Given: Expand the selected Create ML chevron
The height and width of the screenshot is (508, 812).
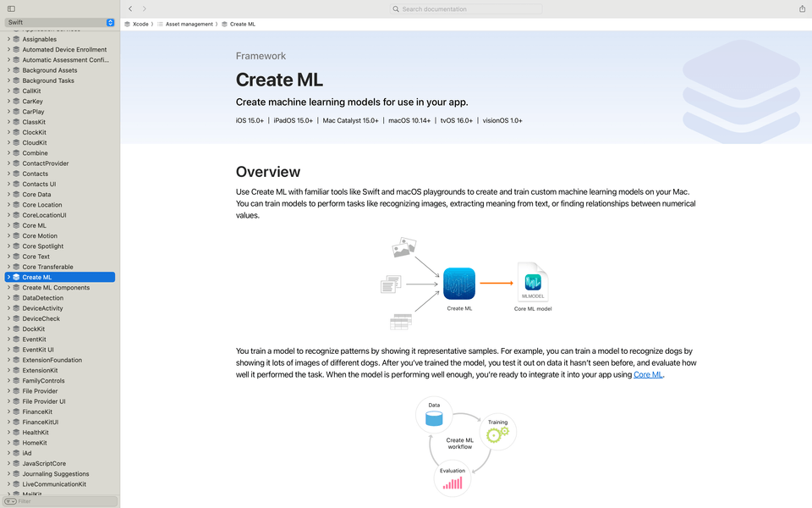Looking at the screenshot, I should tap(8, 278).
